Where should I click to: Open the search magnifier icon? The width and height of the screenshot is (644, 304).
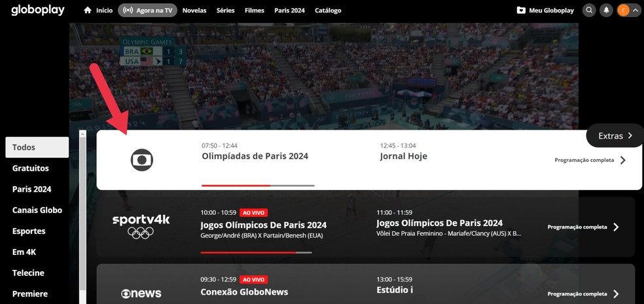coord(590,10)
